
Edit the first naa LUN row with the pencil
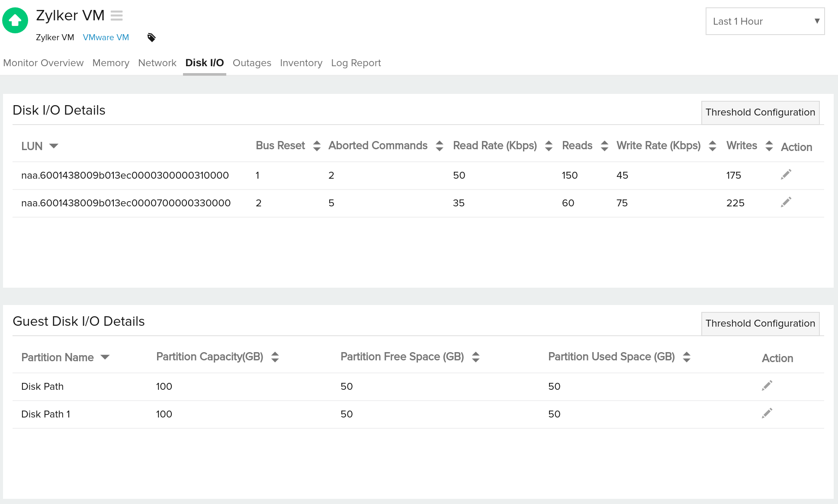[786, 174]
